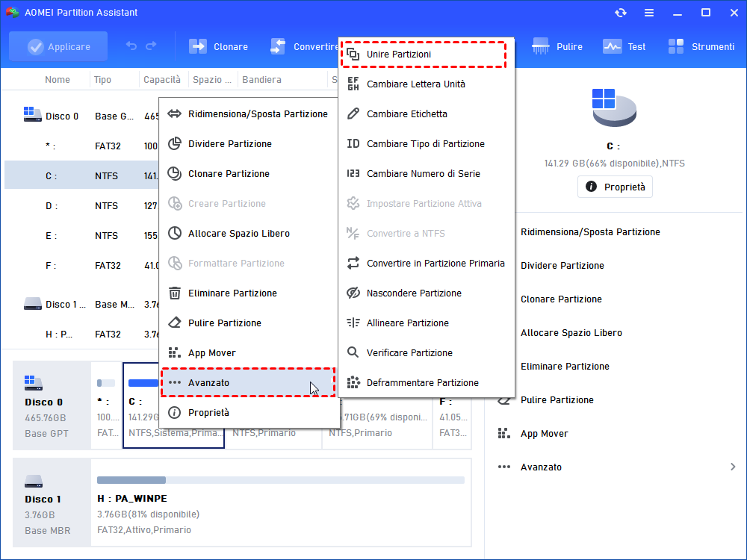Click the info icon beside Proprietà menu entry

click(174, 412)
